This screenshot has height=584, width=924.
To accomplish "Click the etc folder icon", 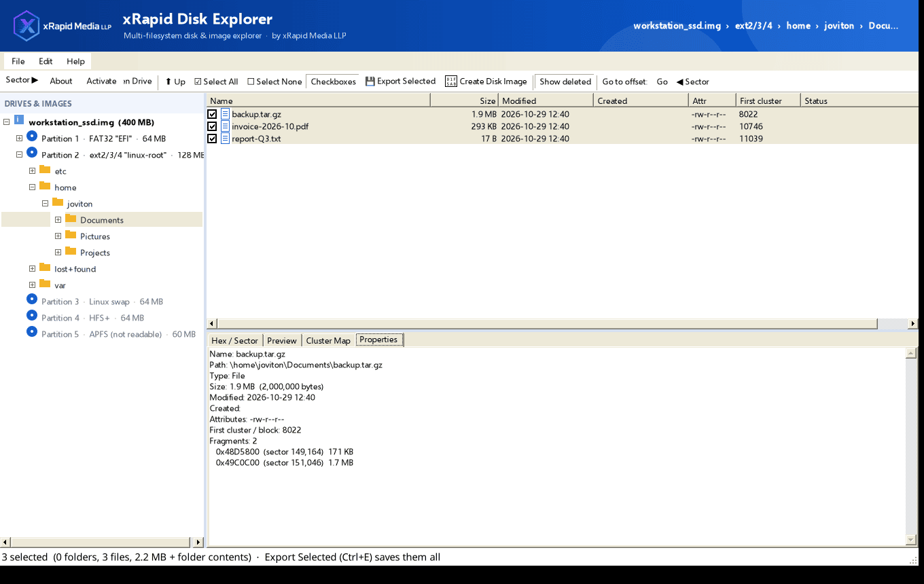I will 45,170.
